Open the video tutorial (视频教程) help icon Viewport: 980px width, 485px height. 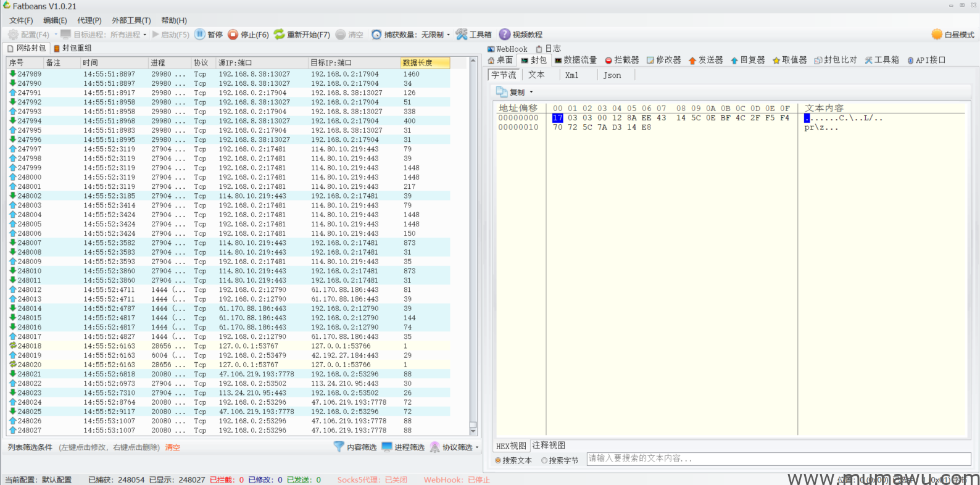pyautogui.click(x=505, y=35)
